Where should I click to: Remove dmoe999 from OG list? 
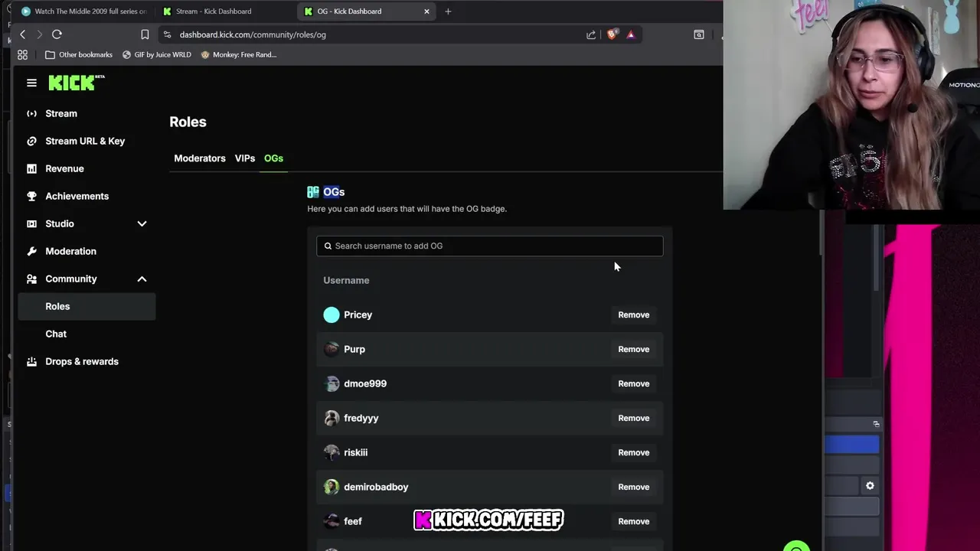(633, 383)
